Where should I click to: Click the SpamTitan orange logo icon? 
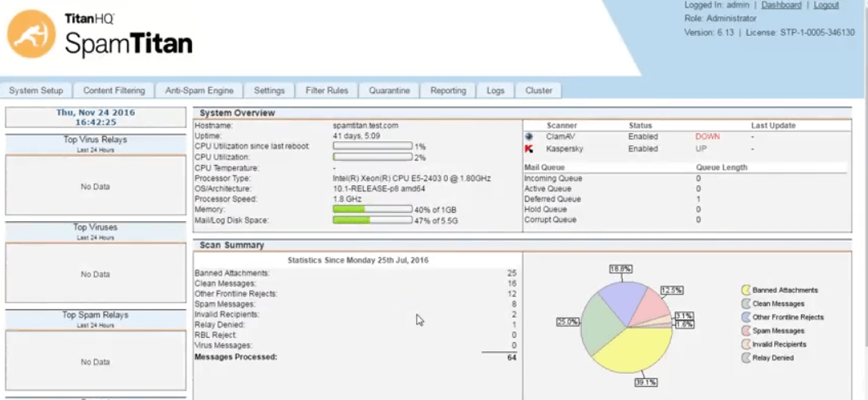(31, 33)
